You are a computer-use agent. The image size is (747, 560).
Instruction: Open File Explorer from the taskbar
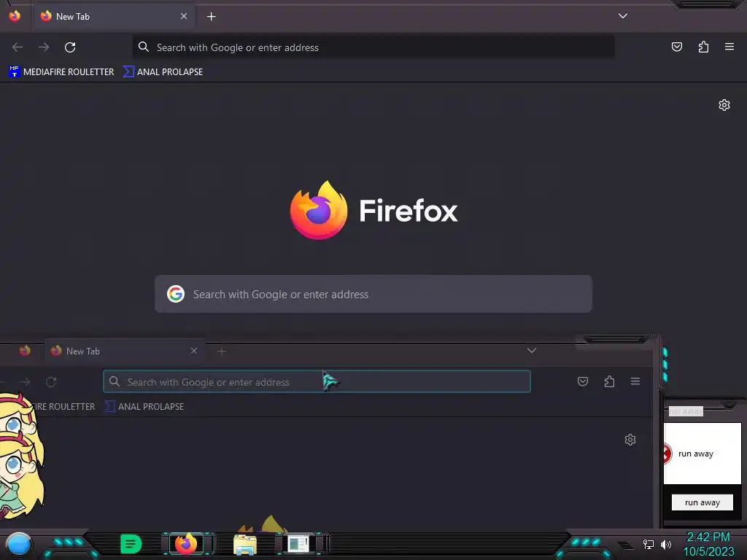pyautogui.click(x=245, y=544)
